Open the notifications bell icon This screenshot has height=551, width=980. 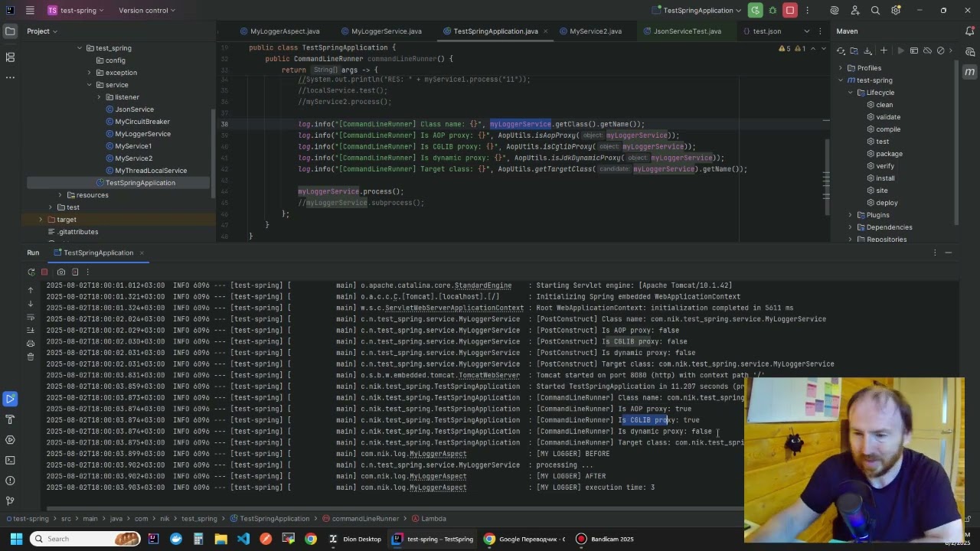[x=970, y=31]
